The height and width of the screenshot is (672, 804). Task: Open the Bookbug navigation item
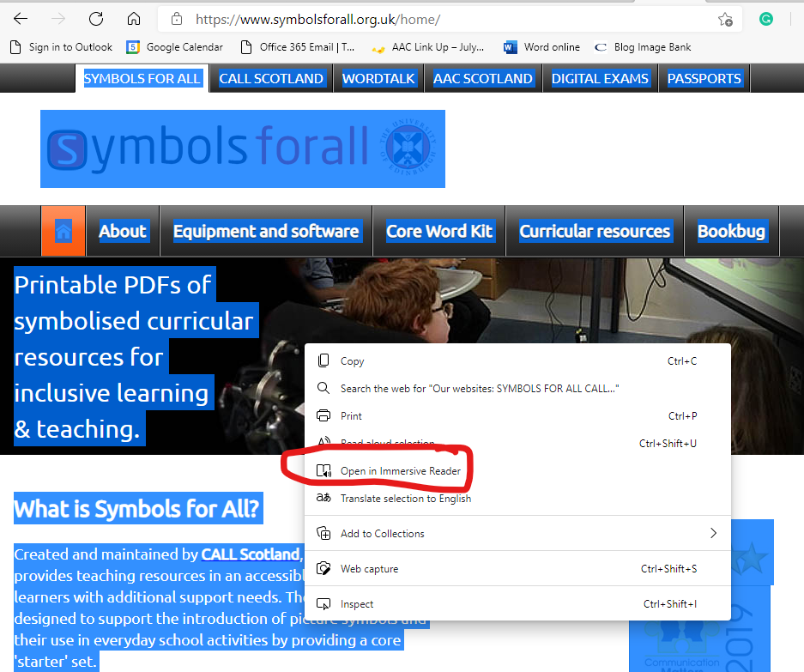(732, 231)
